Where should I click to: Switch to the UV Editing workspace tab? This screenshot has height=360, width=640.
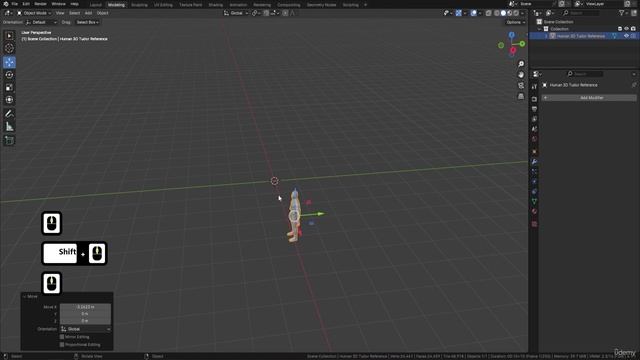click(x=163, y=4)
